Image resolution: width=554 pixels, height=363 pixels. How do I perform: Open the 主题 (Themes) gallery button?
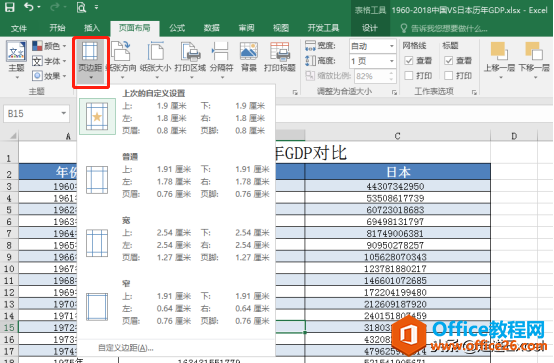tap(16, 59)
